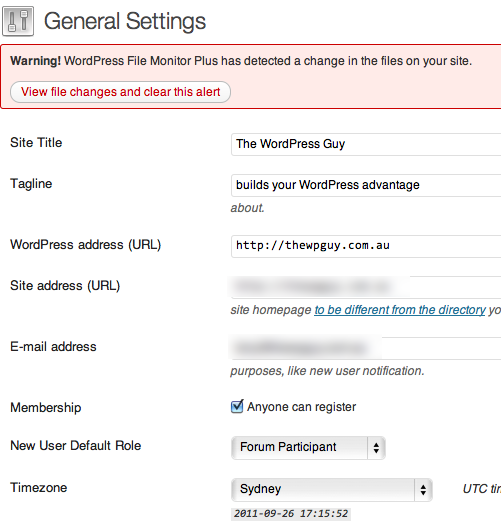The height and width of the screenshot is (528, 501).
Task: Click the WordPress address URL field
Action: (x=366, y=246)
